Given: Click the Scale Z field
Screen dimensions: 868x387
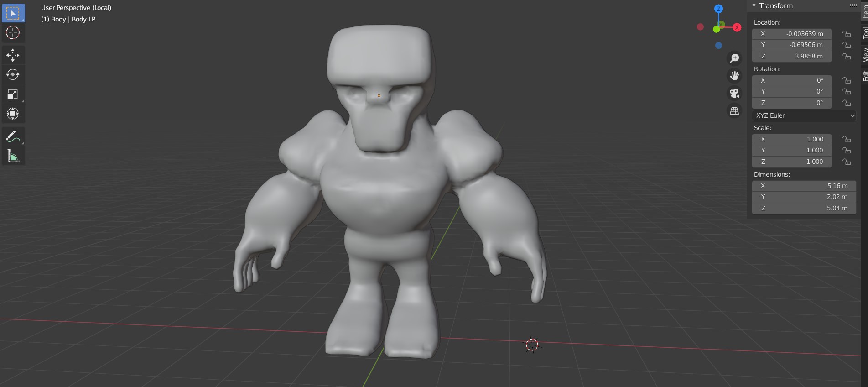Looking at the screenshot, I should coord(792,162).
